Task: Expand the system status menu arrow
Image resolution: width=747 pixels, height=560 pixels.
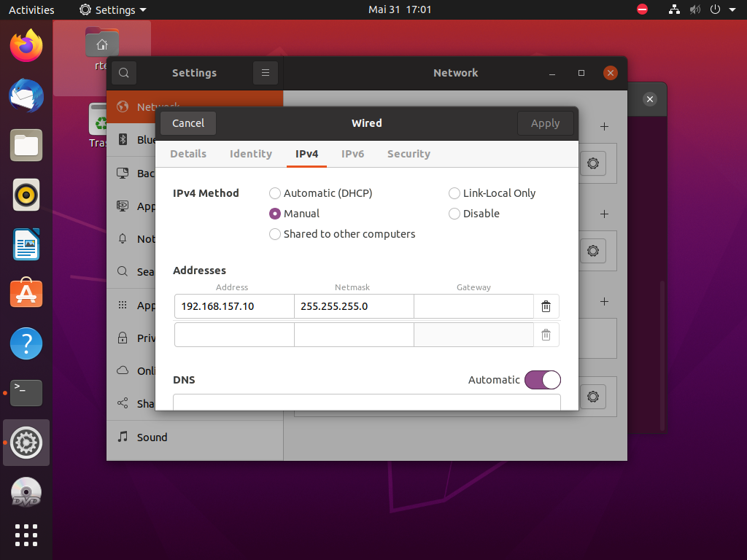Action: click(732, 9)
